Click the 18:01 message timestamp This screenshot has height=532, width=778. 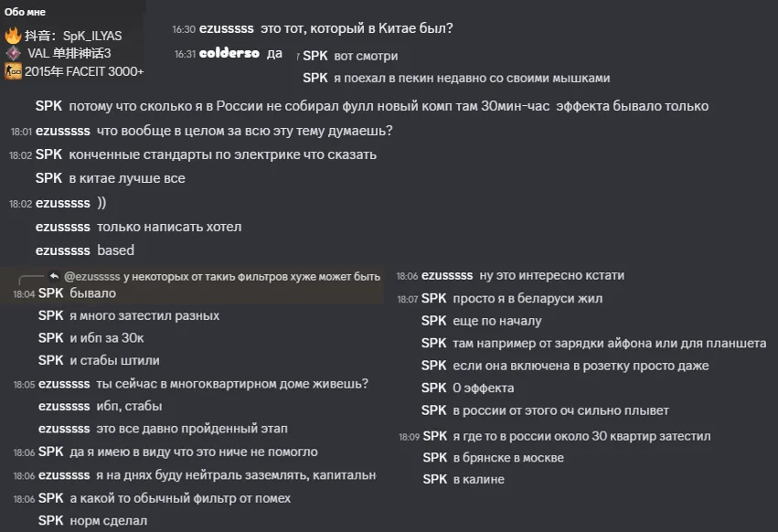(21, 132)
